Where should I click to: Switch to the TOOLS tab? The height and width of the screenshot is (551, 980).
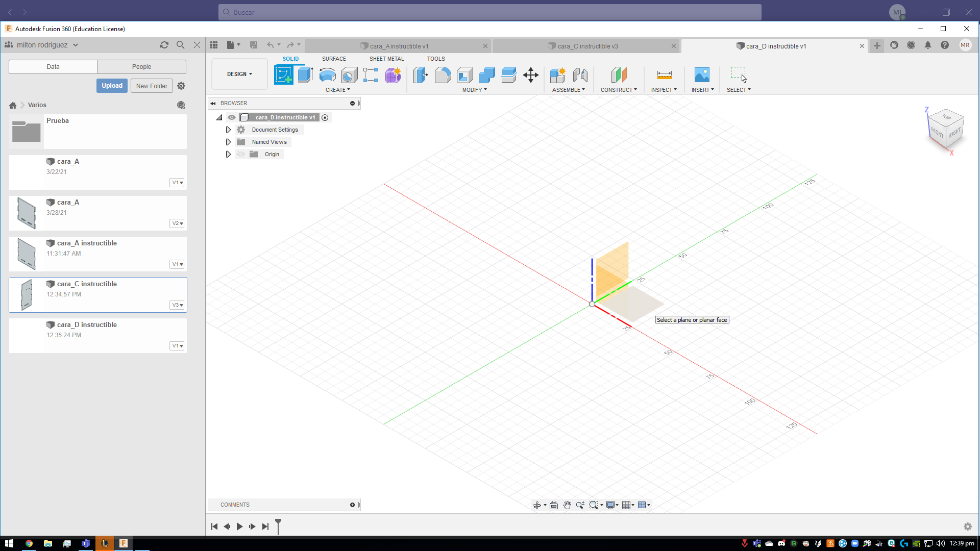tap(436, 59)
